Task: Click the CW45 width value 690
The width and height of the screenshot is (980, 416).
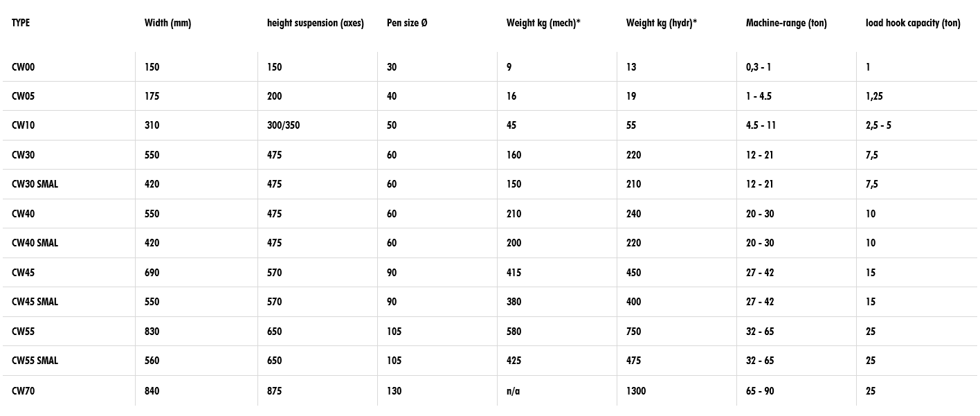Action: click(x=152, y=273)
